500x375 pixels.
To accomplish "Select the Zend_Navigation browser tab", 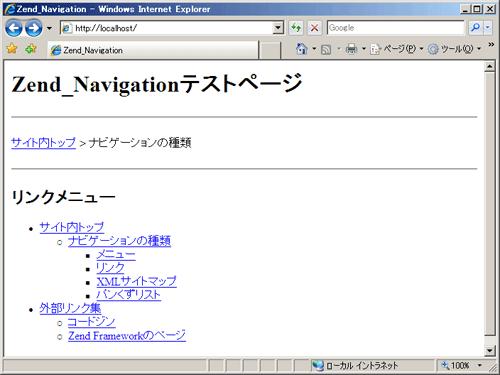I will point(153,50).
